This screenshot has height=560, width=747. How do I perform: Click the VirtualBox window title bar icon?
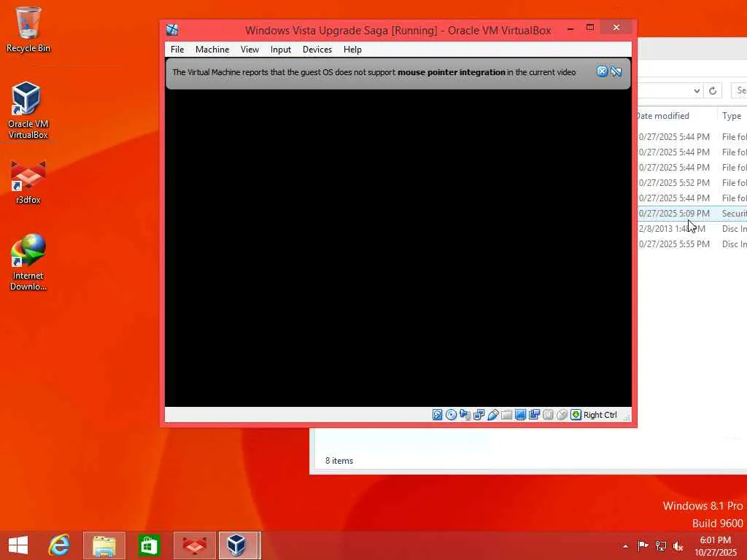click(172, 30)
